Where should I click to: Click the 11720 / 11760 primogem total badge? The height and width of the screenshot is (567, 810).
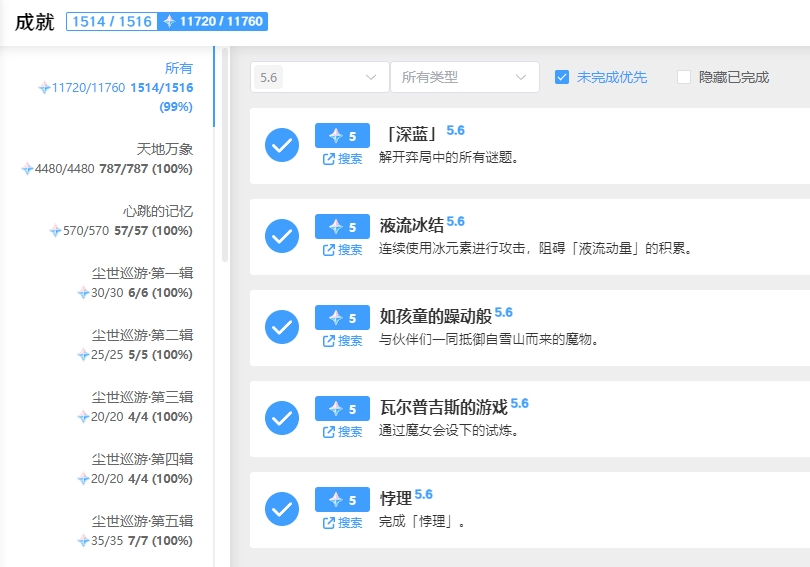pyautogui.click(x=213, y=22)
